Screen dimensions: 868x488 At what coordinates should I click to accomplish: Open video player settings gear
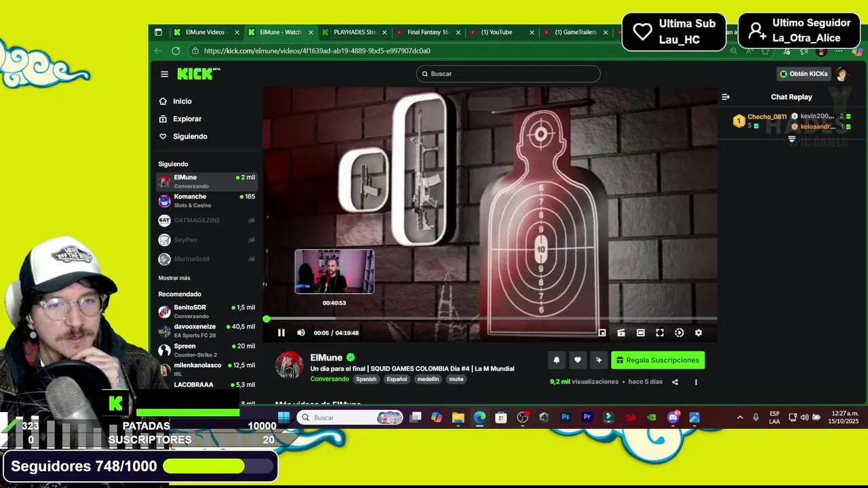(x=698, y=333)
